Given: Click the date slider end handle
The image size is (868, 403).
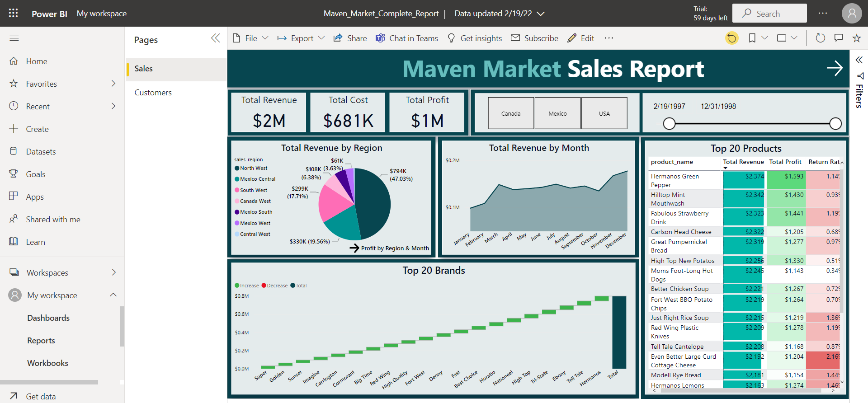Looking at the screenshot, I should 835,123.
